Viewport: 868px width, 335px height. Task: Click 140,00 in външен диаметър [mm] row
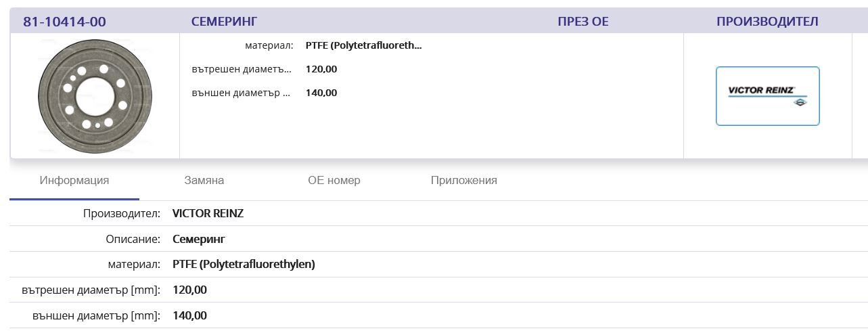tap(189, 316)
